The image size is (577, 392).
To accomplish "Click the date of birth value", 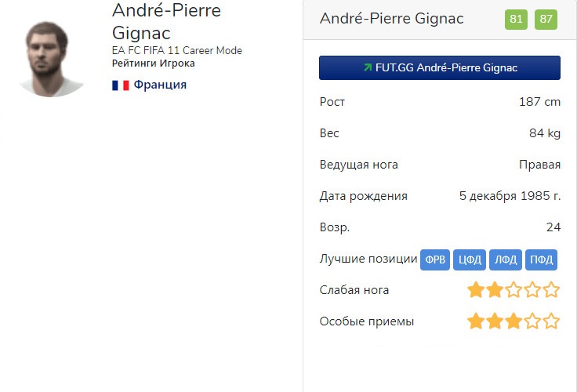I will pos(510,196).
